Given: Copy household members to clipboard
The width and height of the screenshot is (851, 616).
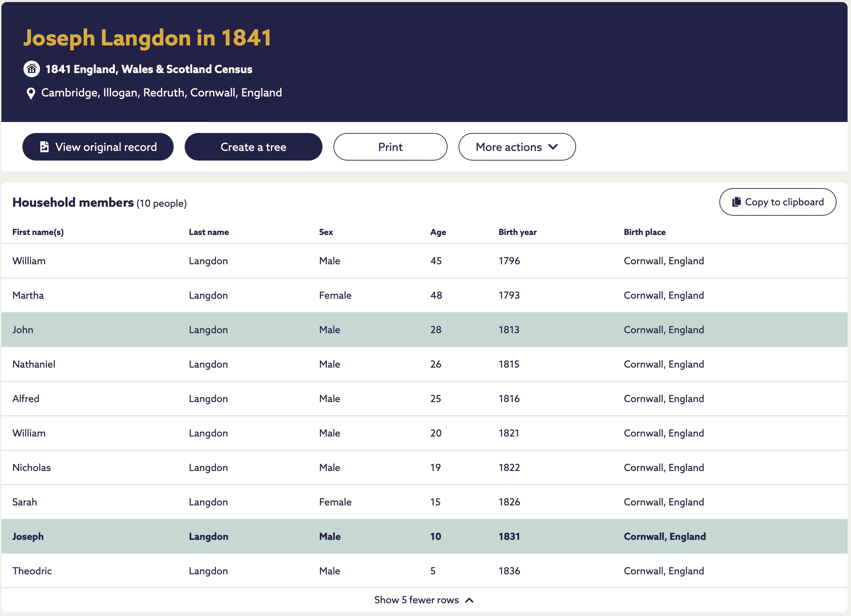Looking at the screenshot, I should pos(778,202).
